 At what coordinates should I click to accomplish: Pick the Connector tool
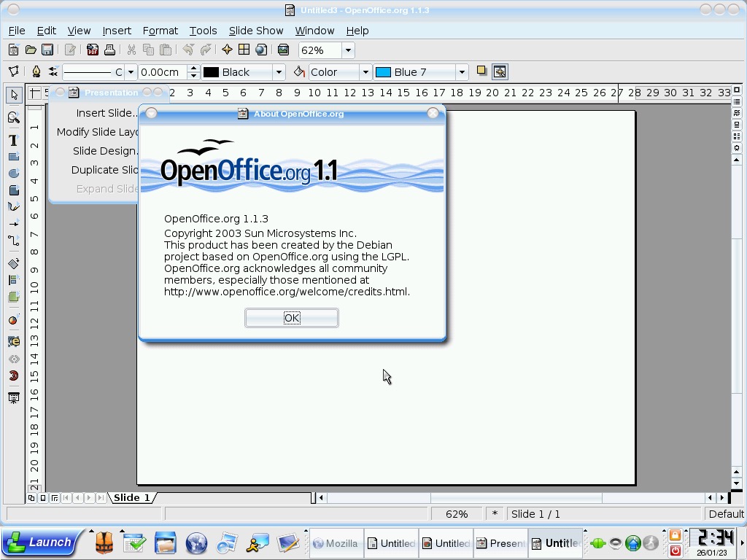tap(13, 241)
